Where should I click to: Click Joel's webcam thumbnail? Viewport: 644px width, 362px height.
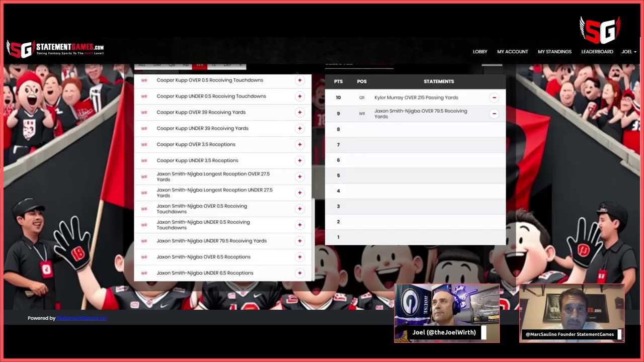[x=447, y=313]
